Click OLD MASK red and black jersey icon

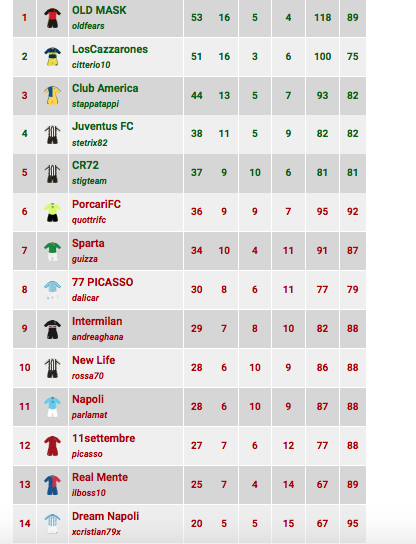pyautogui.click(x=52, y=18)
